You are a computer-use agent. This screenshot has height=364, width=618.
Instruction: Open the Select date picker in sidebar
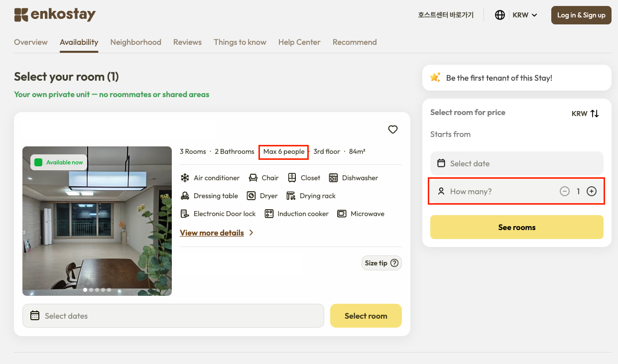pyautogui.click(x=516, y=163)
